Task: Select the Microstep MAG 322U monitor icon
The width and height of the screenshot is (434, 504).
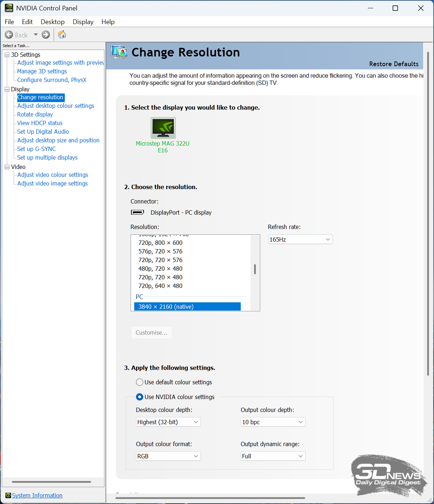Action: [163, 128]
